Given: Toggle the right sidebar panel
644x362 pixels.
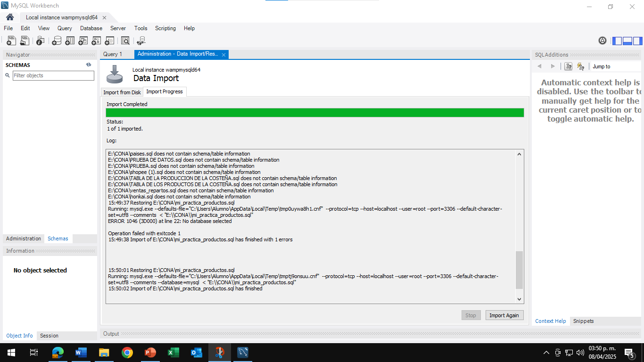Looking at the screenshot, I should (638, 41).
